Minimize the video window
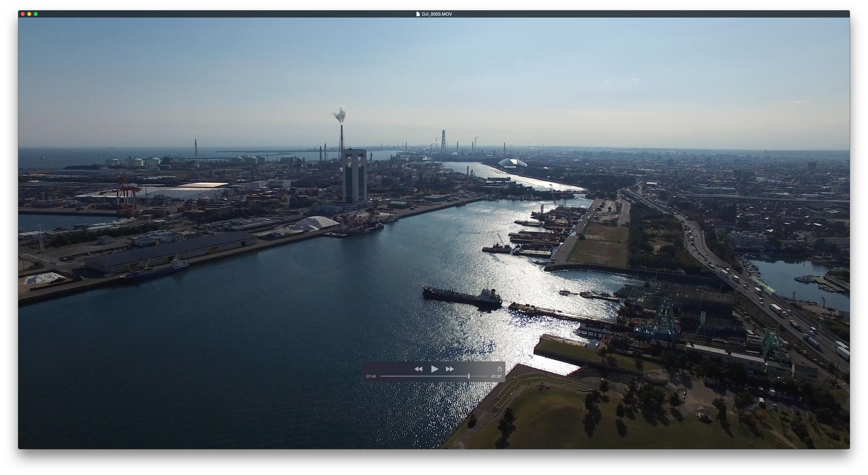Screen dimensions: 868x475 [x=29, y=14]
